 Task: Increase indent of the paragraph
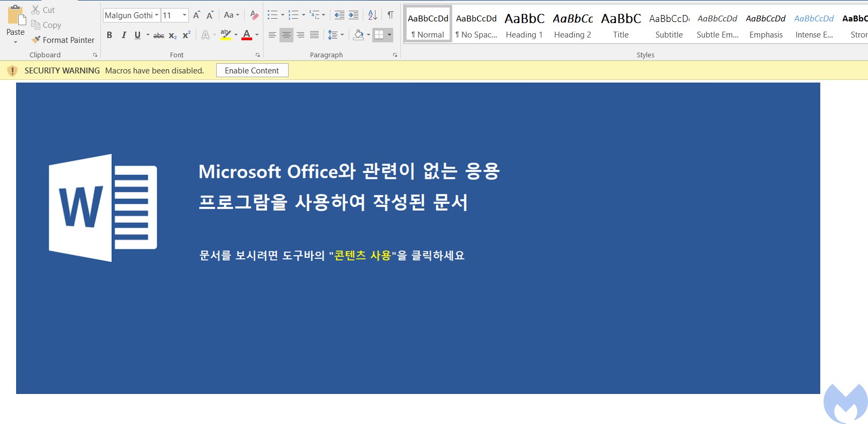pos(354,16)
